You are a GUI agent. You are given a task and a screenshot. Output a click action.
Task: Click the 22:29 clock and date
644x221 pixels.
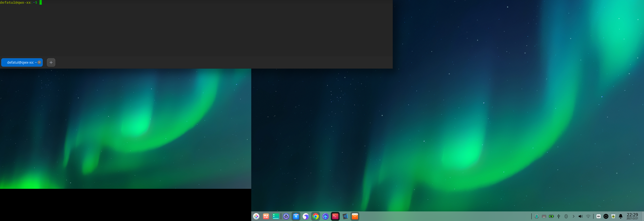tap(632, 217)
